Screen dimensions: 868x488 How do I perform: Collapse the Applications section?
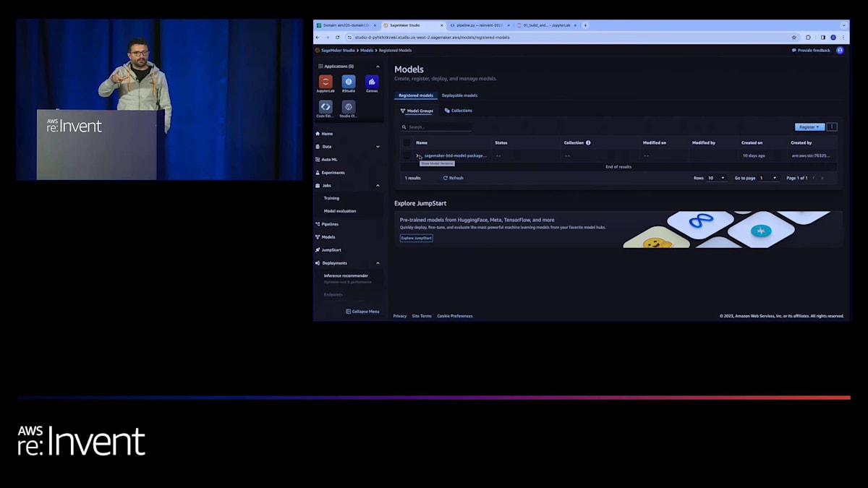pos(378,67)
